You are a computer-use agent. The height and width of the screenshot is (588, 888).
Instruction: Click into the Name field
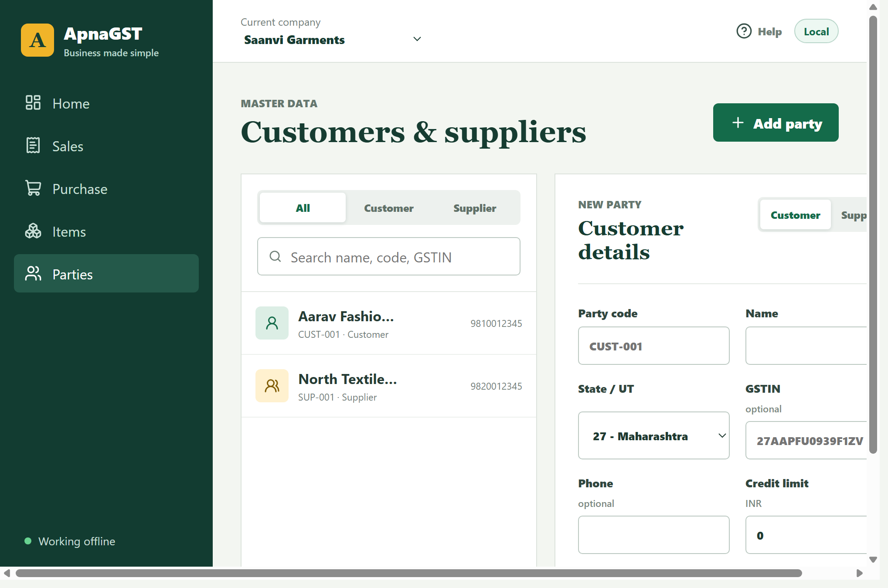pos(806,346)
